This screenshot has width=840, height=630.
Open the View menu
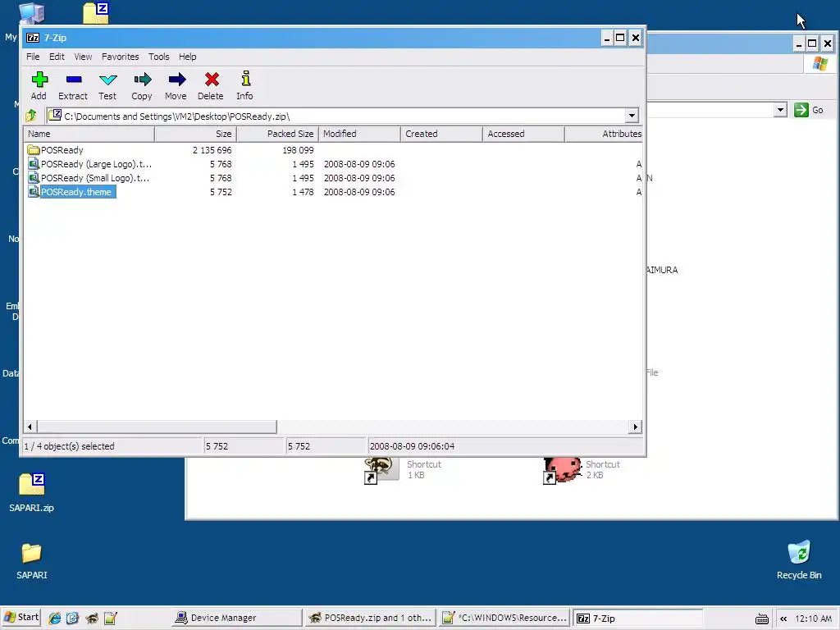(83, 57)
